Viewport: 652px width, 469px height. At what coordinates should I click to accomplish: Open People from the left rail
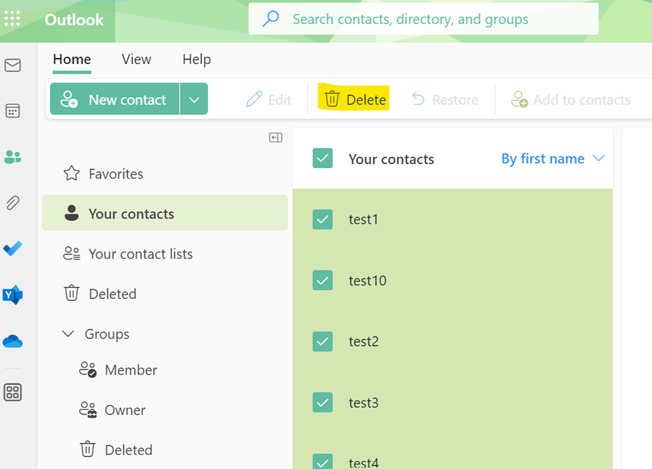12,157
